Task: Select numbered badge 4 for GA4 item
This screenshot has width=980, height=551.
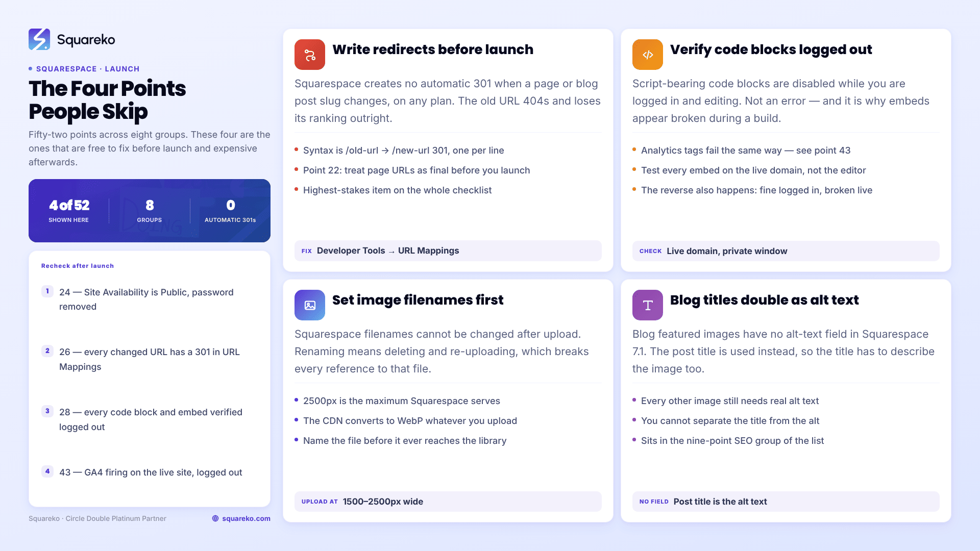Action: [47, 471]
